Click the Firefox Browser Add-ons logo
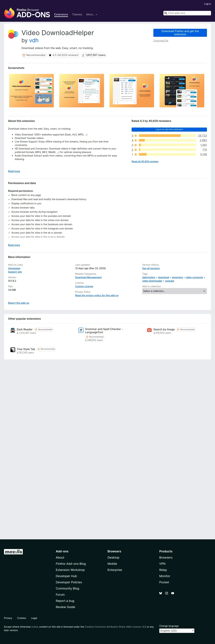The width and height of the screenshot is (215, 644). (27, 13)
